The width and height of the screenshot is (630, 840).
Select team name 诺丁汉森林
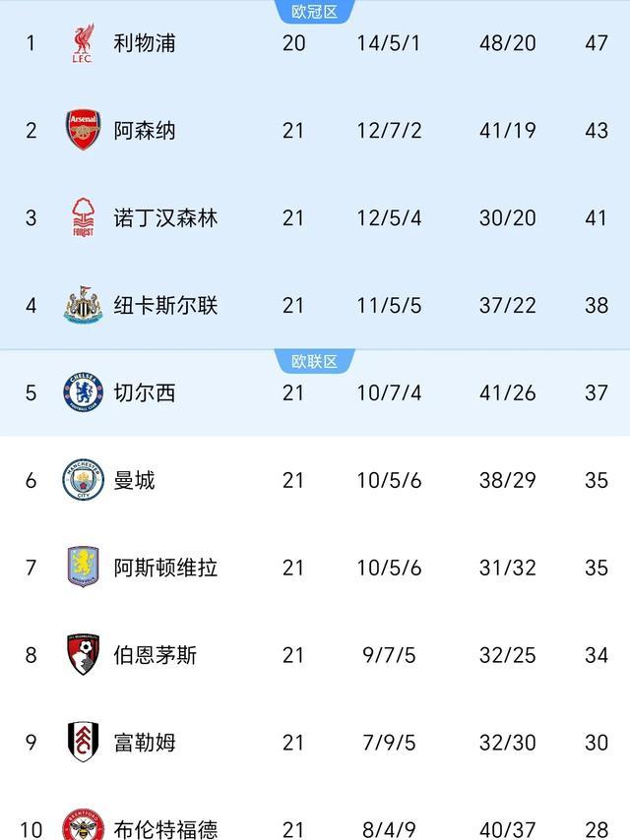[165, 217]
